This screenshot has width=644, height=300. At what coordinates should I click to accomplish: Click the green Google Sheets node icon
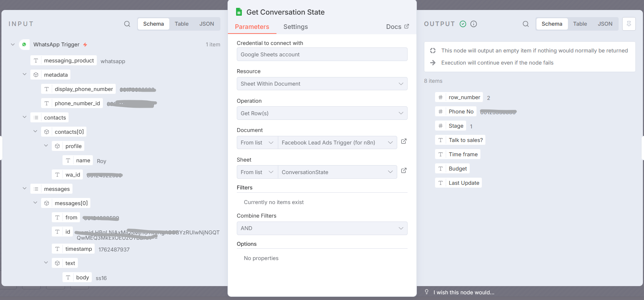tap(239, 12)
